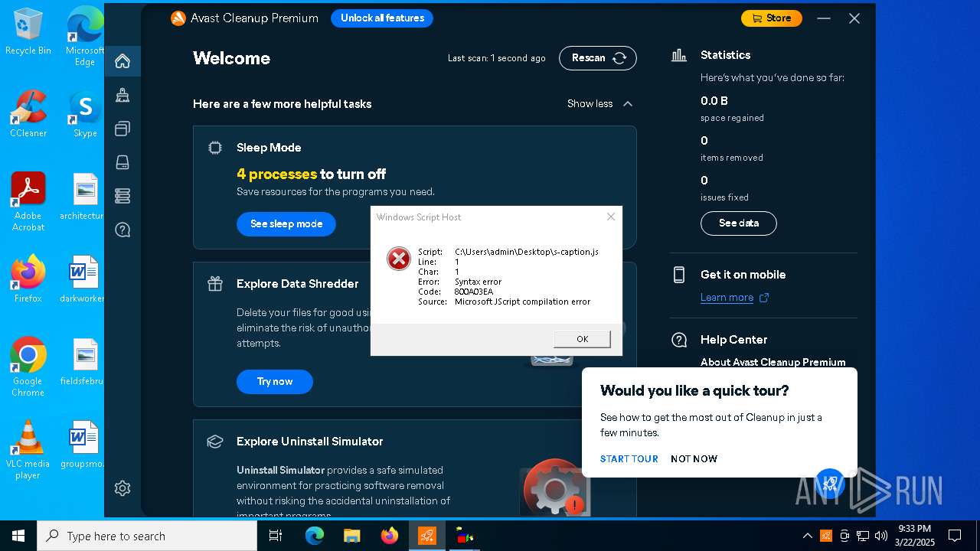This screenshot has width=980, height=551.
Task: Open Avast settings gear icon
Action: click(122, 488)
